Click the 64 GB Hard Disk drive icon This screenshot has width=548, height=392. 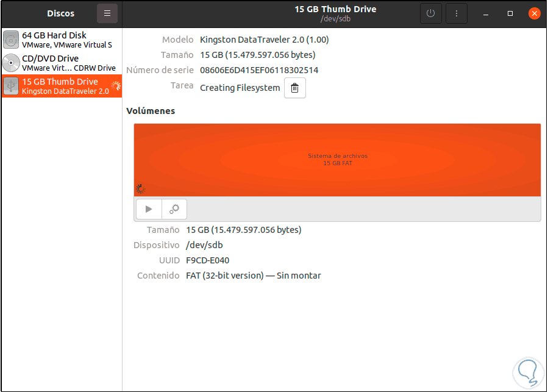(10, 39)
